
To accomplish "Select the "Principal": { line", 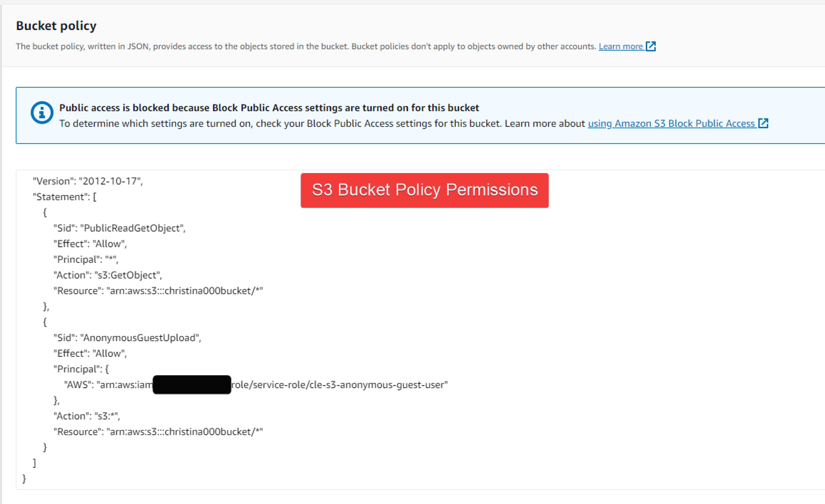I will [x=81, y=369].
